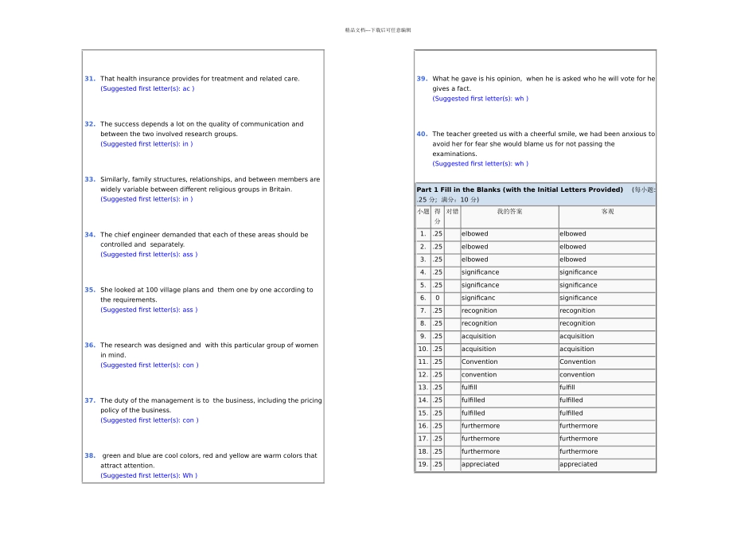Click the "客观" column header
The image size is (756, 535).
(x=607, y=212)
